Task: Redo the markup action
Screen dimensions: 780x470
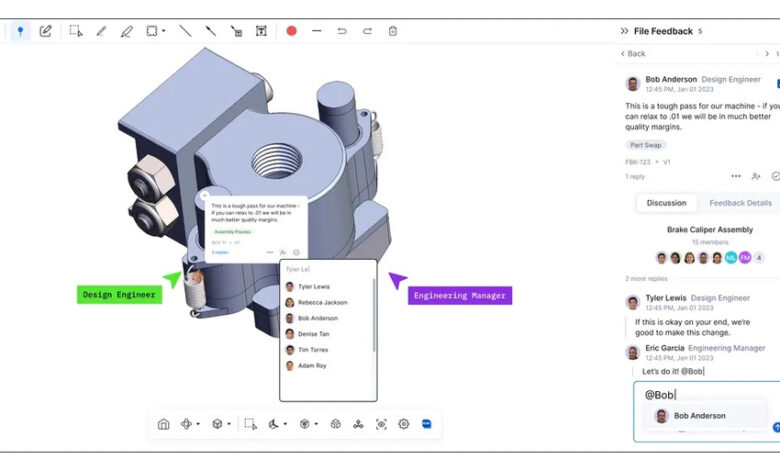Action: [367, 31]
